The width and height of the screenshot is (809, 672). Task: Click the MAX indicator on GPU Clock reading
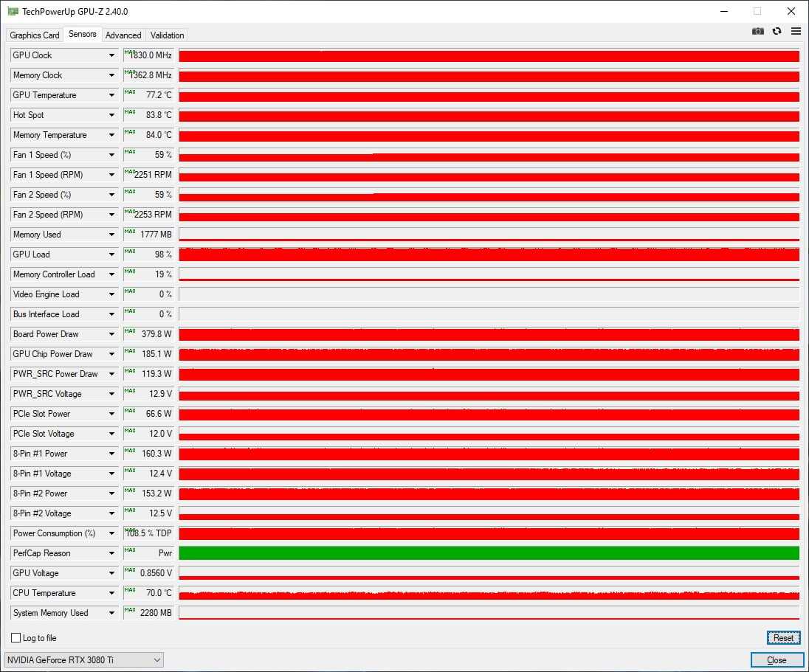click(x=130, y=52)
